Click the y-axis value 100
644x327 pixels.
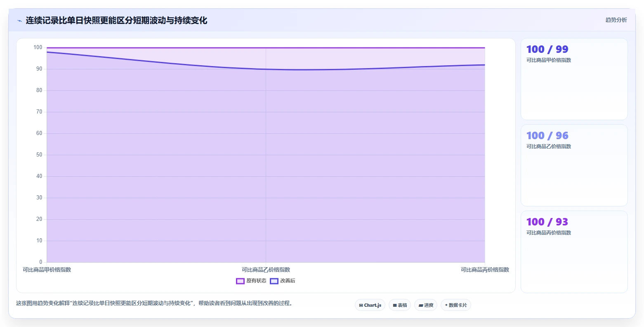pos(38,47)
